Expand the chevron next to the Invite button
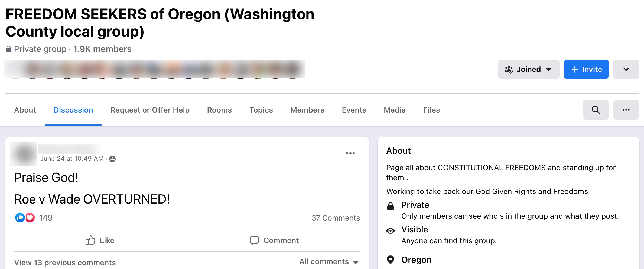This screenshot has width=644, height=269. tap(626, 69)
